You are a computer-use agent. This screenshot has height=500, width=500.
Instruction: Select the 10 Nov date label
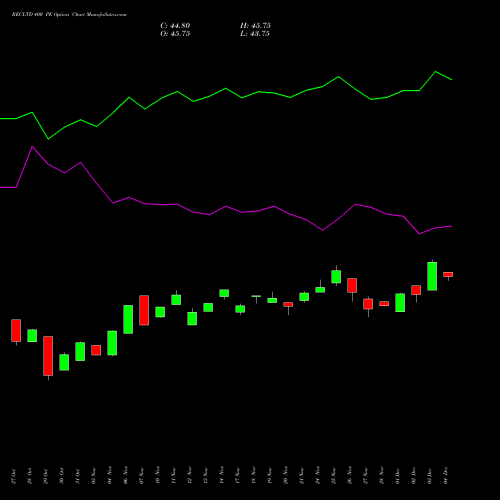(x=158, y=475)
